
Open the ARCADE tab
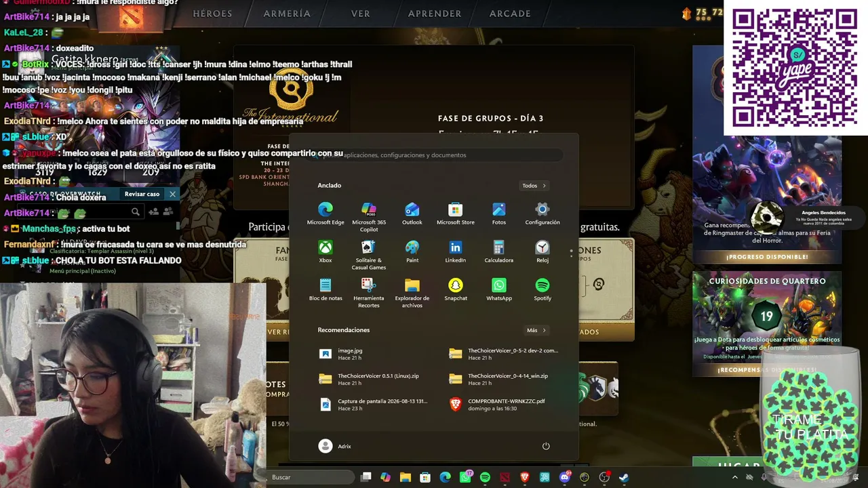510,14
